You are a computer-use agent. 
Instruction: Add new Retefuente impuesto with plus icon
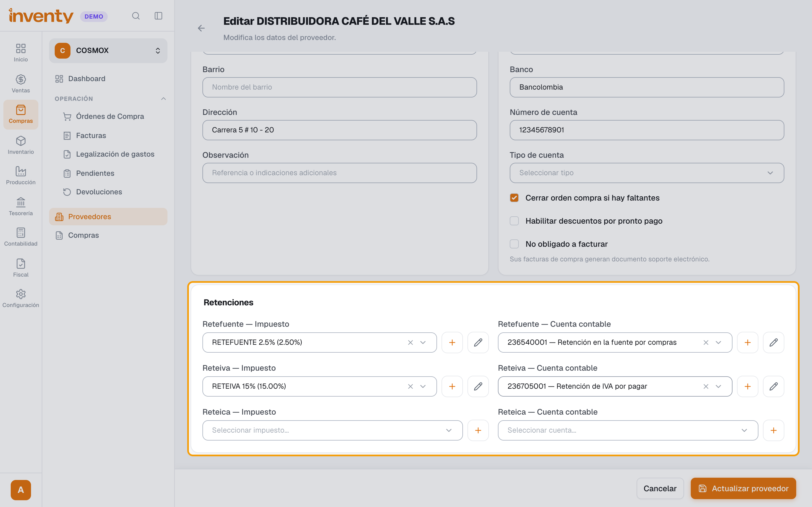point(452,342)
